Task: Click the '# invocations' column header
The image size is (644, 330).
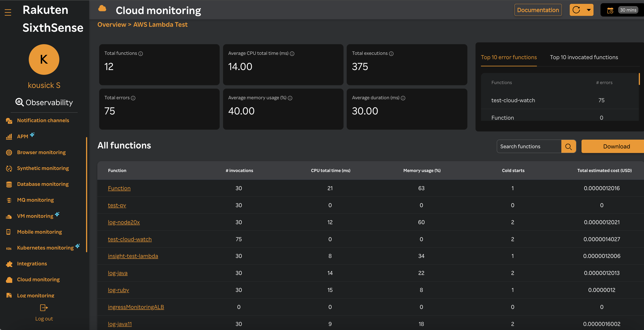Action: point(239,170)
